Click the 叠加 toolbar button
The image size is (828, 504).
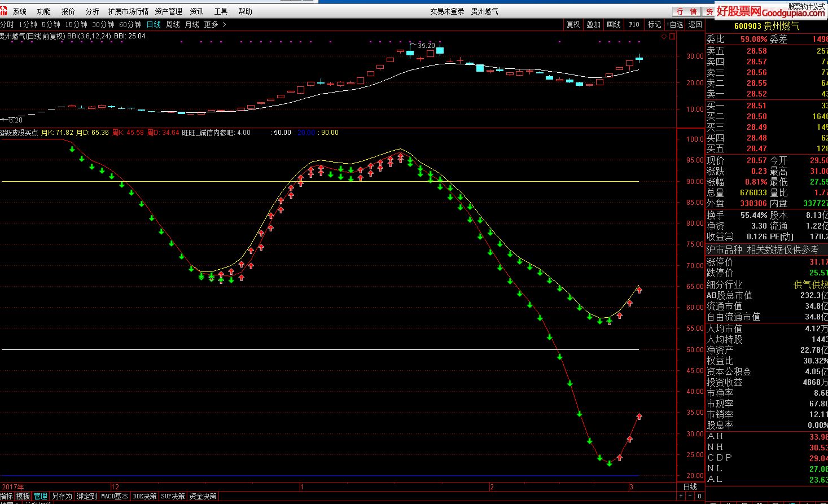pos(593,24)
